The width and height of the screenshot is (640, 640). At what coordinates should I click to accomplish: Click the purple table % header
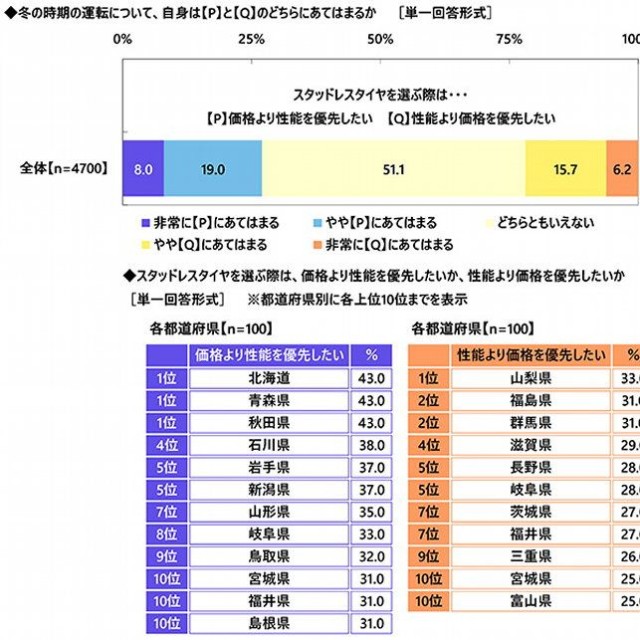[371, 355]
